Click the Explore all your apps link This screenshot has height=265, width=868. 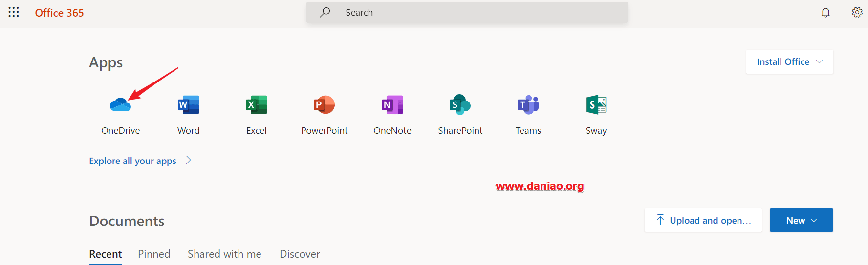[x=132, y=161]
